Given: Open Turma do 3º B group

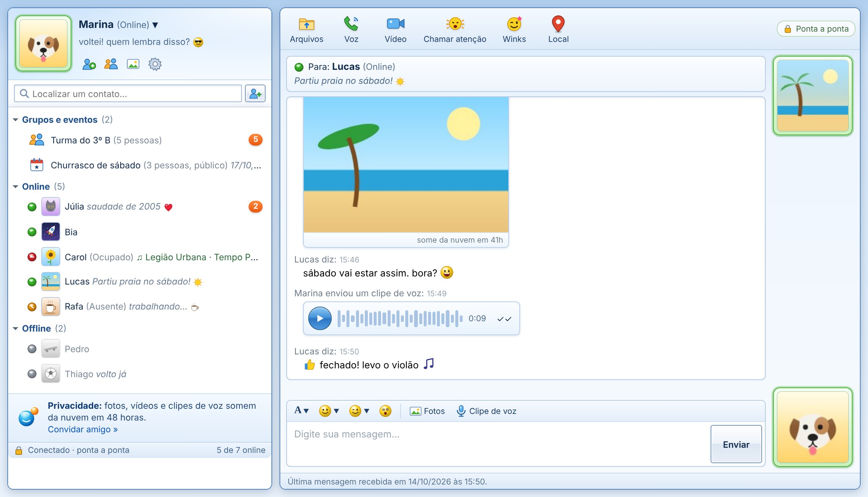Looking at the screenshot, I should [140, 140].
